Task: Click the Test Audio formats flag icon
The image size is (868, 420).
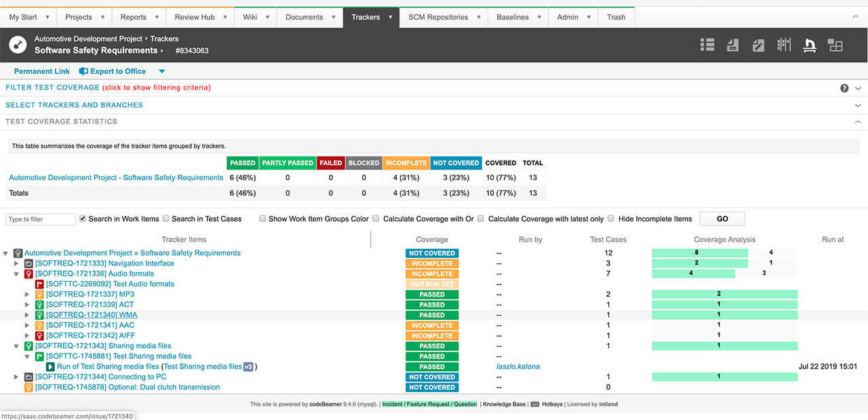Action: coord(40,284)
